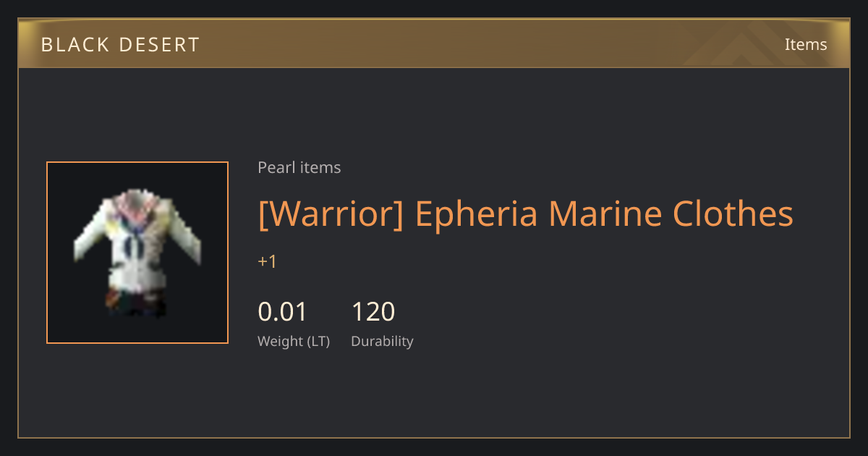The image size is (868, 456).
Task: Click the word Clothes in the item name
Action: coord(733,214)
